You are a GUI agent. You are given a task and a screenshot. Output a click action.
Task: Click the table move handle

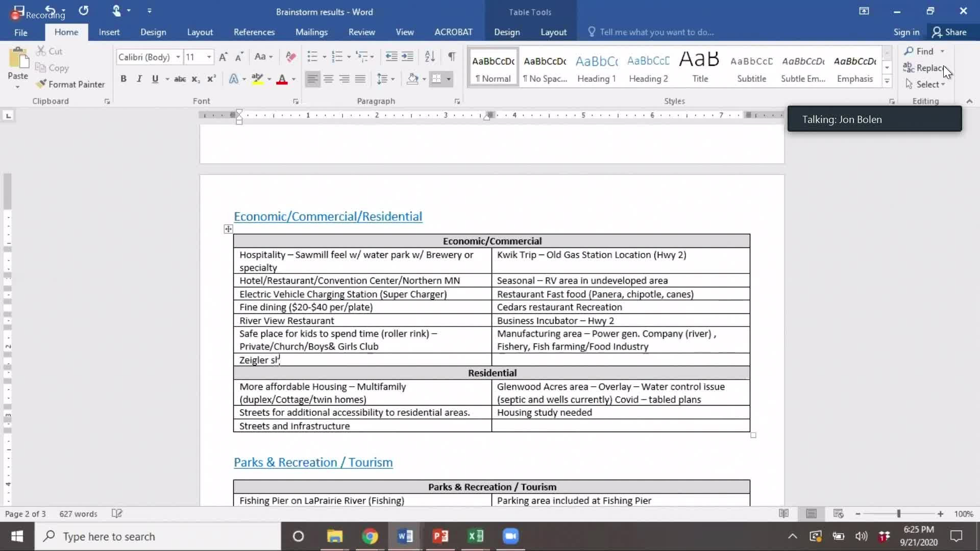(x=228, y=229)
